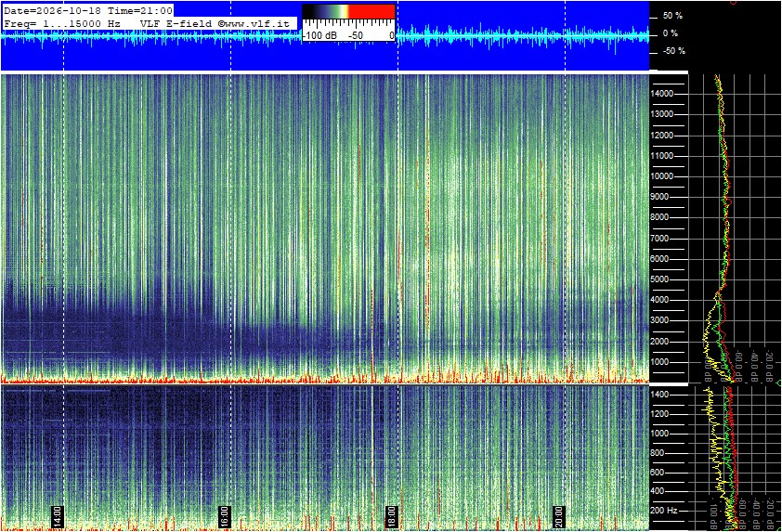782x532 pixels.
Task: Click the -40.0 dB label of lower spectrum graph
Action: coord(755,513)
